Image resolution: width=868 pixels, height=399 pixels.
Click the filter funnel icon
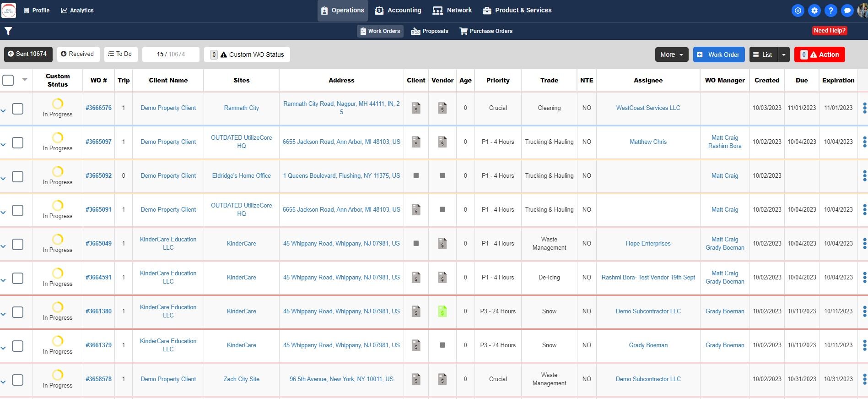pyautogui.click(x=8, y=31)
